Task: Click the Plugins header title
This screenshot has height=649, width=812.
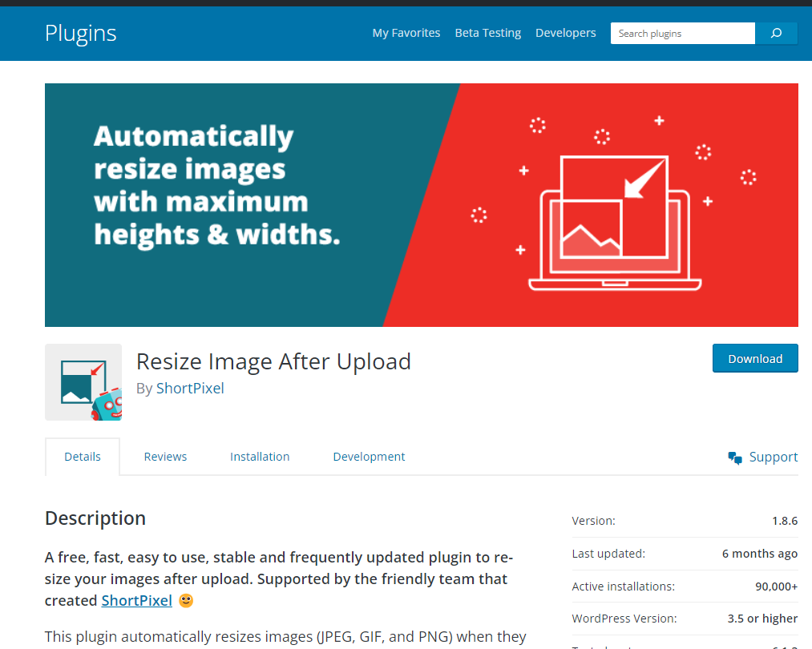Action: coord(81,33)
